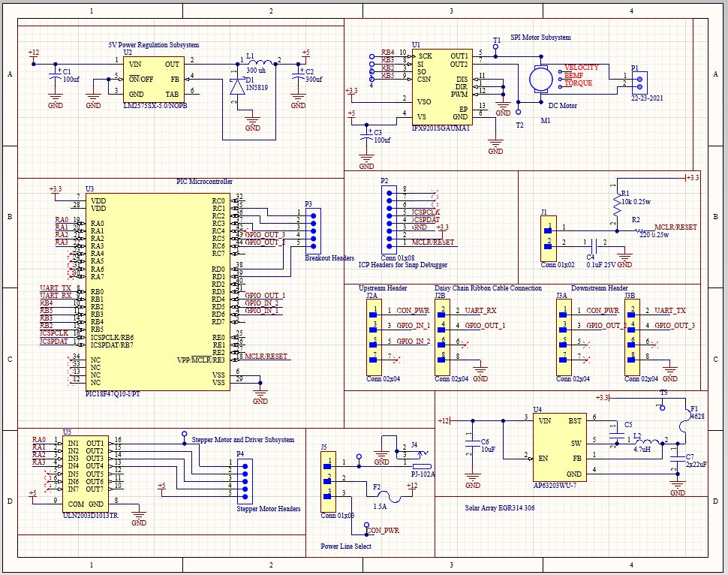Click the L2 4.7uH inductor symbol
The height and width of the screenshot is (575, 728).
[645, 441]
